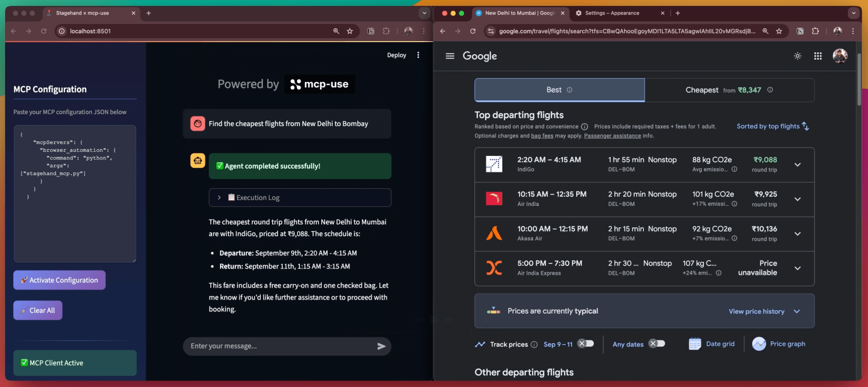Open the Google apps grid
The image size is (868, 387).
818,56
